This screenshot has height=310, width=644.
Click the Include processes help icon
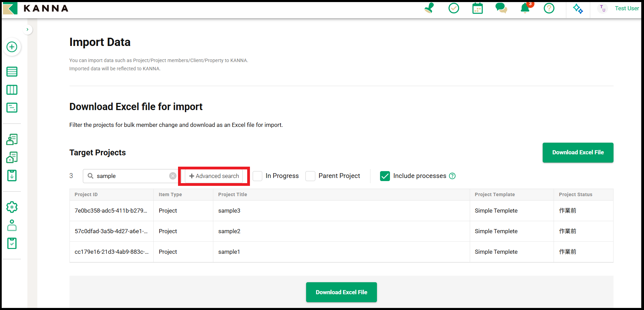pos(452,176)
